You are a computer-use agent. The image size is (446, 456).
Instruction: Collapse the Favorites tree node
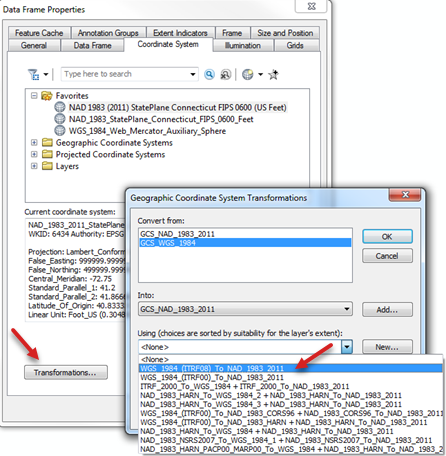point(34,96)
